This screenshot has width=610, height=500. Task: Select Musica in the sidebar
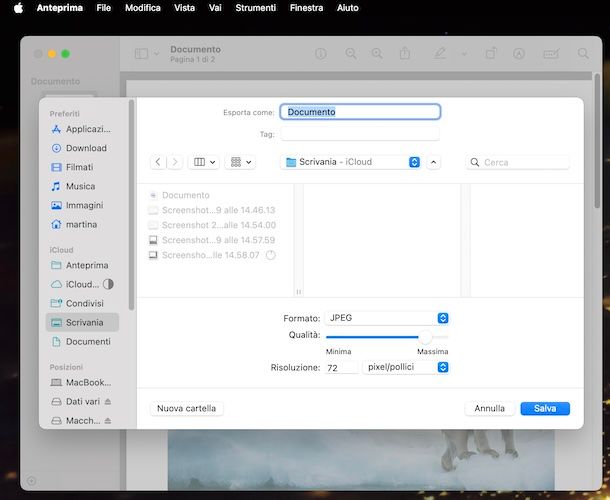click(82, 186)
